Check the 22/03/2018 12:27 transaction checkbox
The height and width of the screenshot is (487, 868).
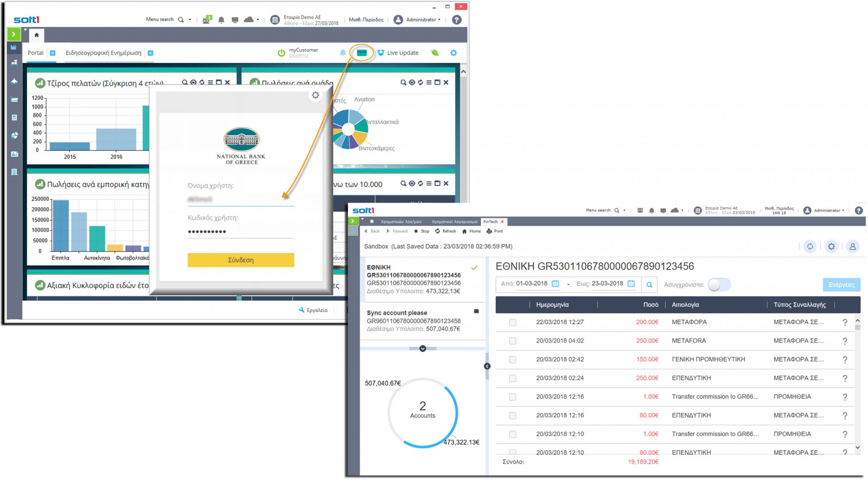coord(512,323)
